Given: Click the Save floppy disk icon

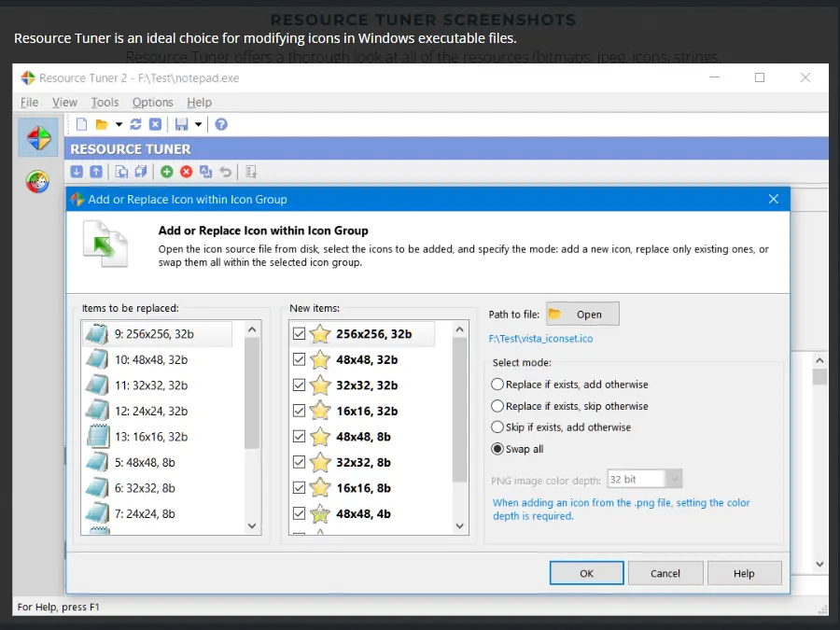Looking at the screenshot, I should tap(182, 125).
